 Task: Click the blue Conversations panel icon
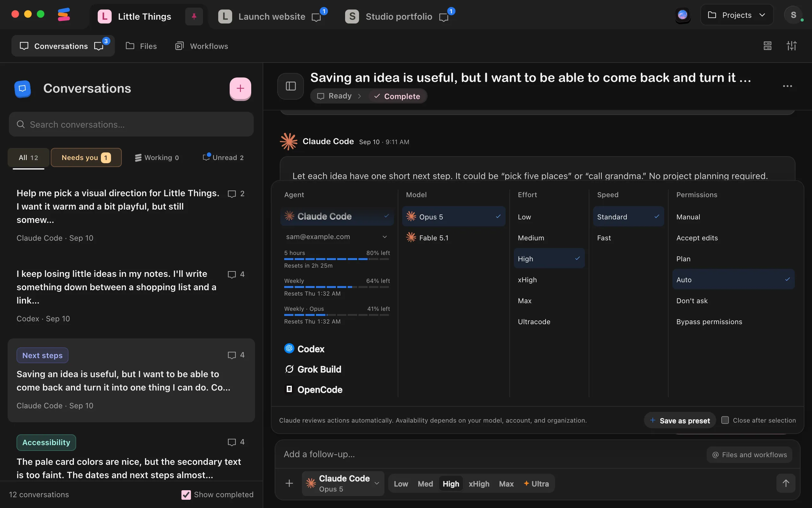[23, 89]
